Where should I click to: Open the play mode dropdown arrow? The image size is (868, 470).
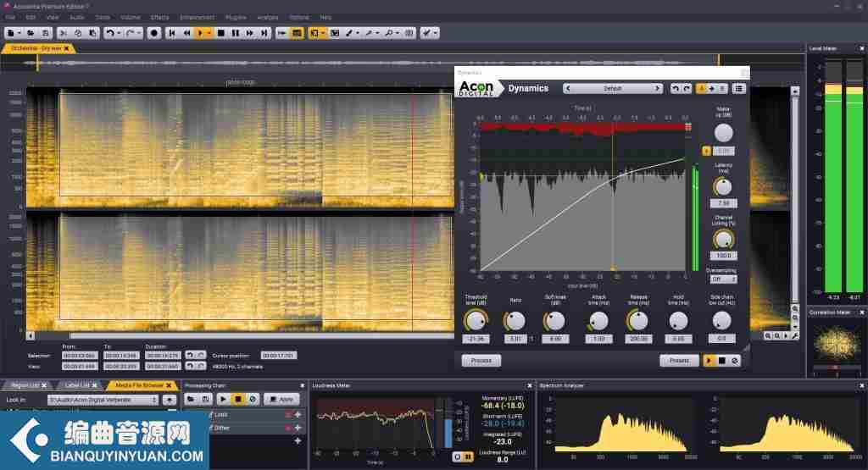click(209, 33)
